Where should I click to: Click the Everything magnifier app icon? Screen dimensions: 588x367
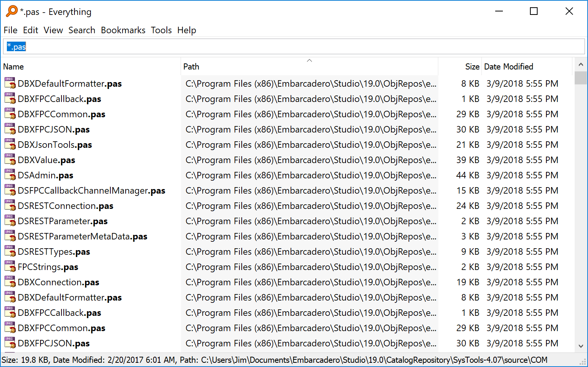pos(11,11)
